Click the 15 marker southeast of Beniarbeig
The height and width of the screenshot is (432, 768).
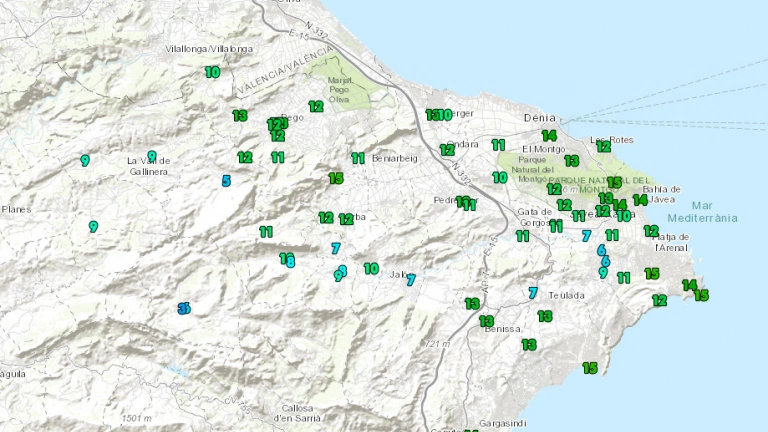click(x=336, y=178)
